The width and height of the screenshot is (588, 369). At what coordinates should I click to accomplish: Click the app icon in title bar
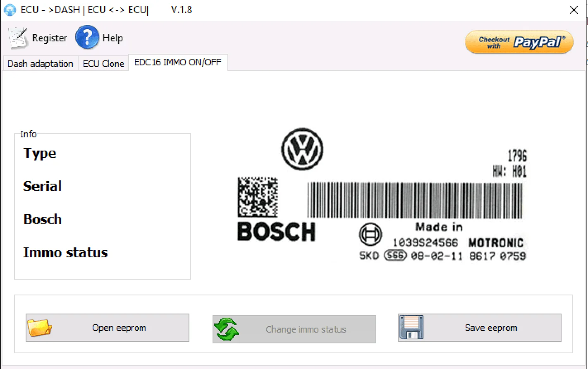click(x=10, y=10)
